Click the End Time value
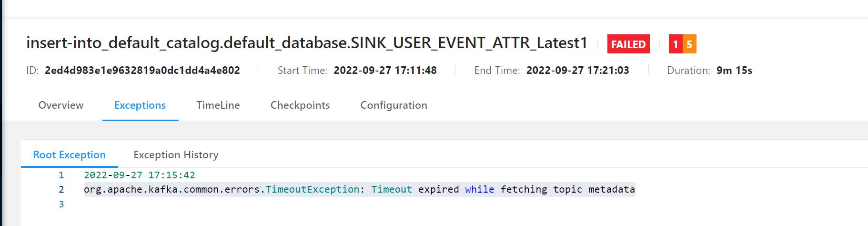This screenshot has height=226, width=868. [x=577, y=71]
